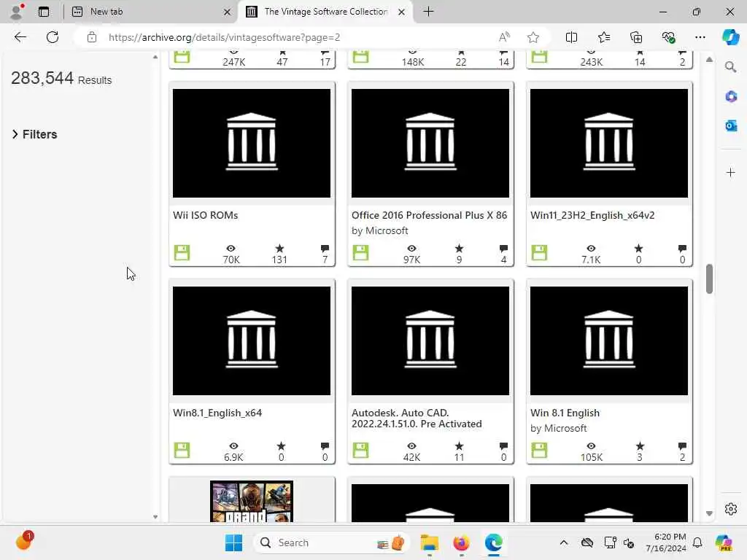The height and width of the screenshot is (560, 747).
Task: Expand the Filters section
Action: tap(34, 134)
